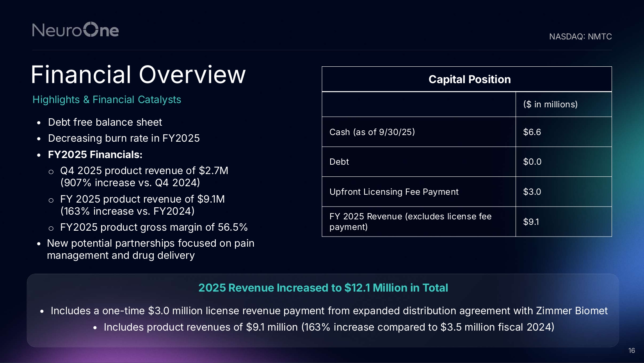Click the NASDAQ: NMTC ticker text
This screenshot has height=363, width=644.
click(580, 37)
